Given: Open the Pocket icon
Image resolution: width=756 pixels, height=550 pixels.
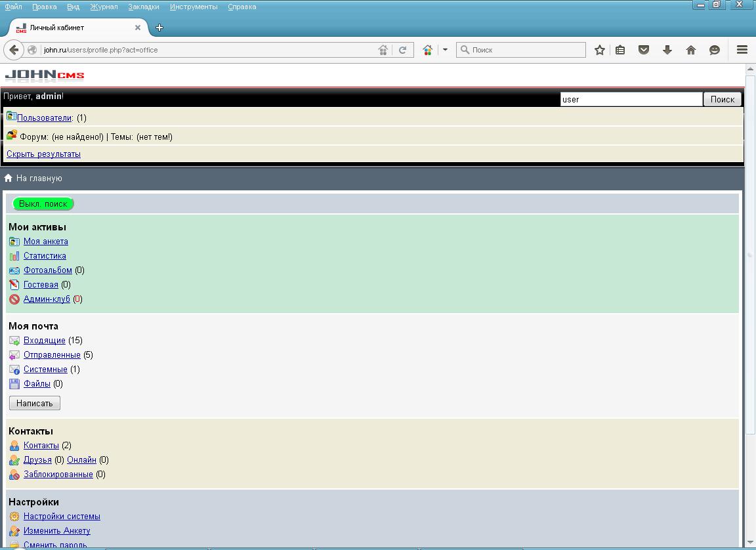Looking at the screenshot, I should coord(644,50).
